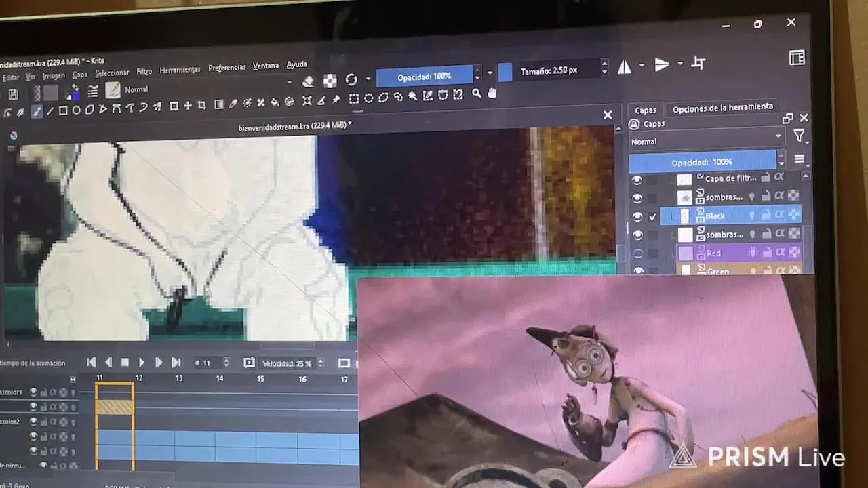Select the Elliptical Selection tool
This screenshot has width=868, height=488.
368,98
